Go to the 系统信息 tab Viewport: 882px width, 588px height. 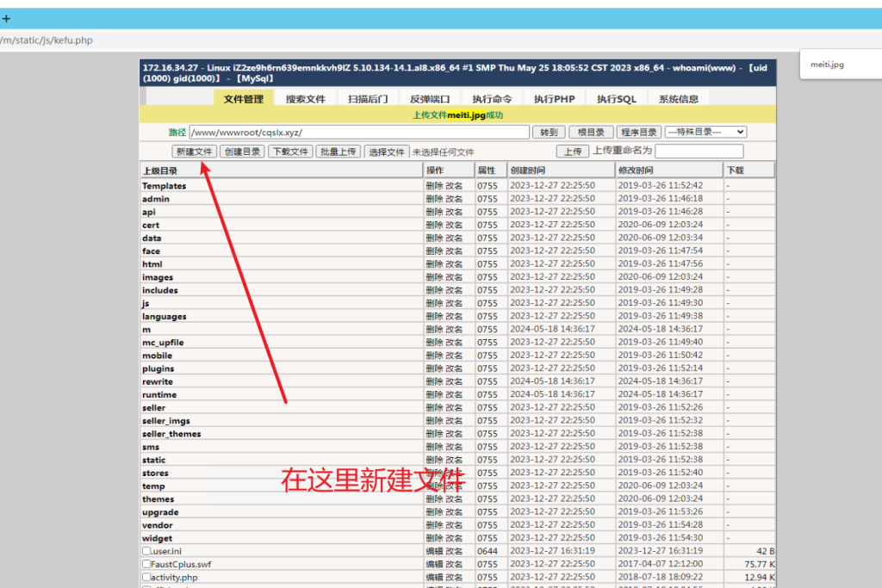point(679,99)
